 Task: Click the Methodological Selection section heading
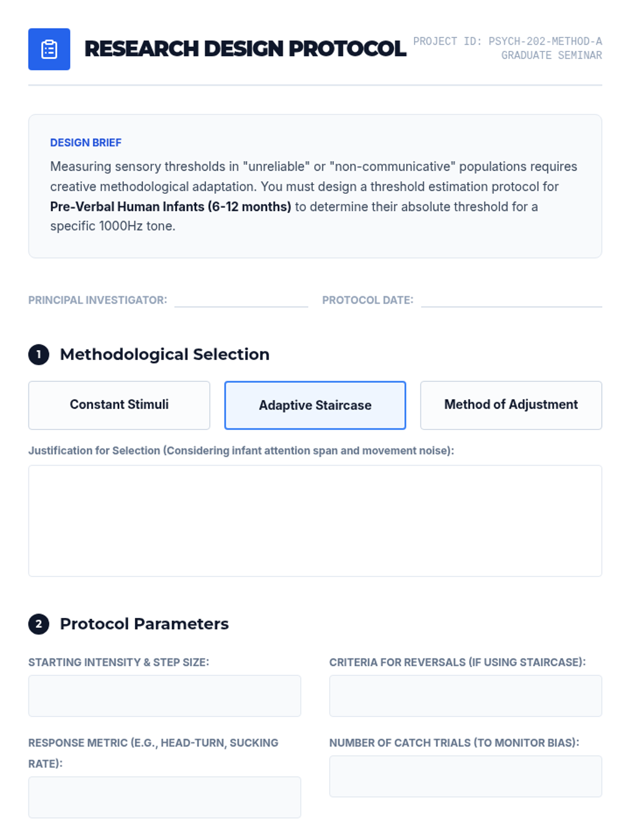pyautogui.click(x=165, y=354)
